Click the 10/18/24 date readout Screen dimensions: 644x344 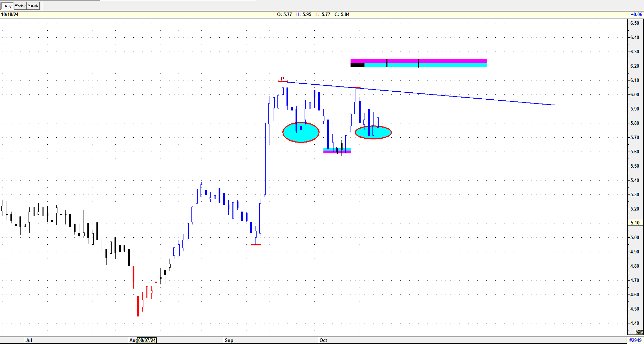pos(10,14)
